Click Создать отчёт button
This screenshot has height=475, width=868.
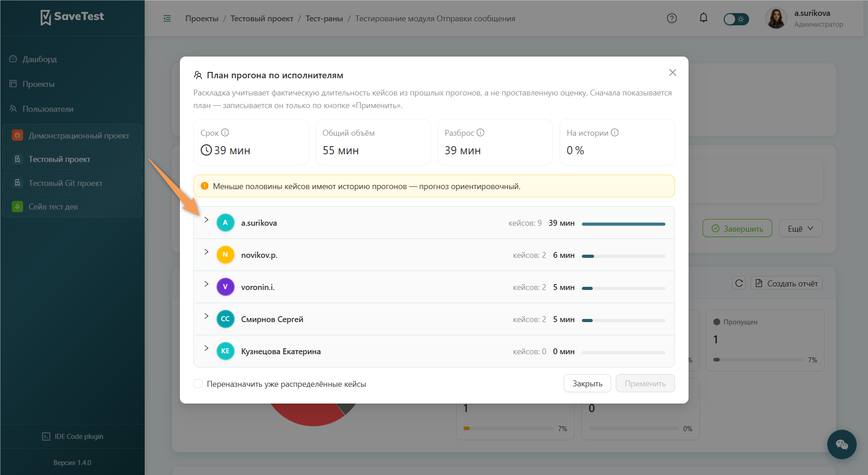coord(786,283)
